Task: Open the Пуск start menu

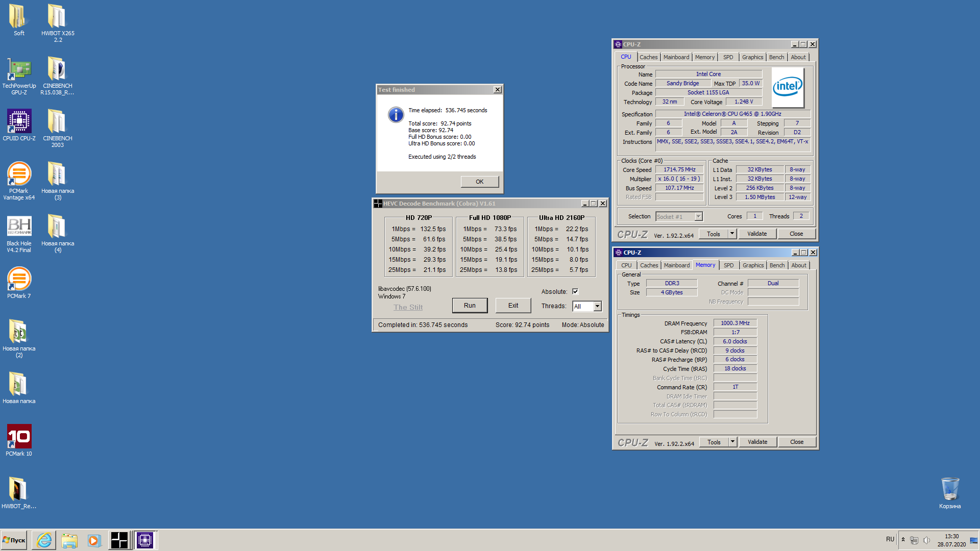Action: 14,540
